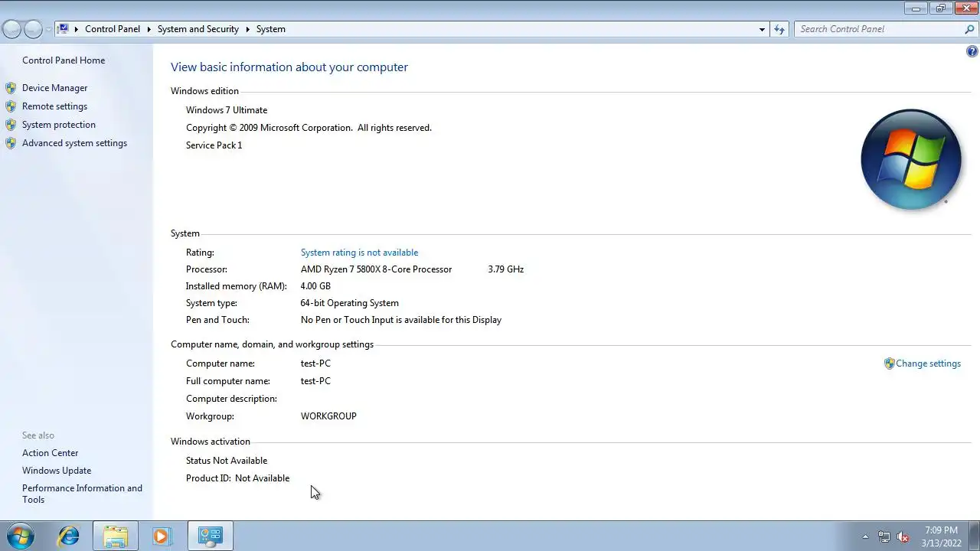The width and height of the screenshot is (980, 551).
Task: Click the Service Pack 1 text
Action: click(x=214, y=145)
